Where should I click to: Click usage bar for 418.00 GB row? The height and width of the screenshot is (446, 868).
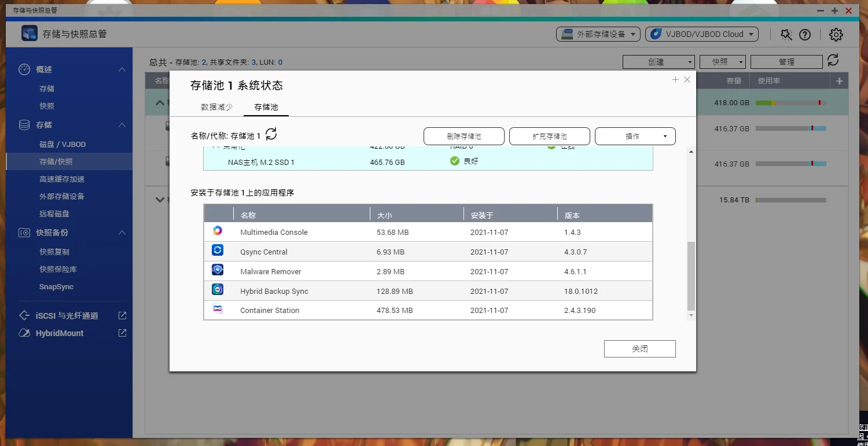click(x=790, y=103)
